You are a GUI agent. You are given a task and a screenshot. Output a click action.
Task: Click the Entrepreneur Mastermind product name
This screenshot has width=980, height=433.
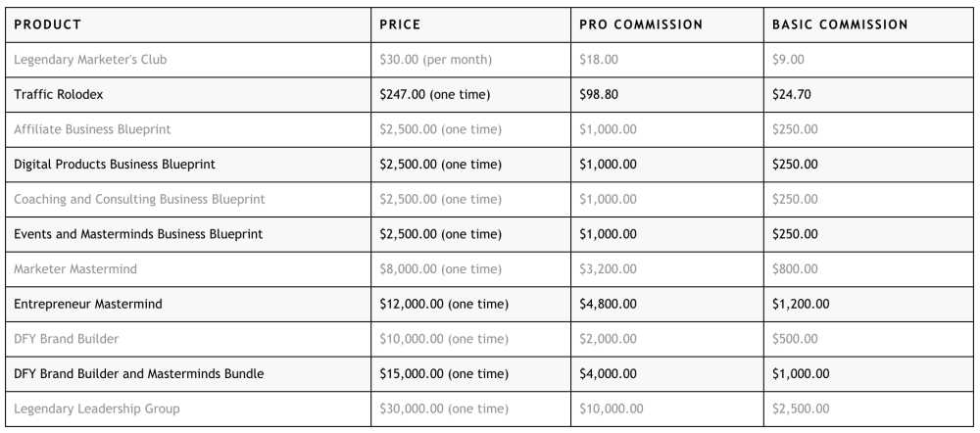coord(88,304)
